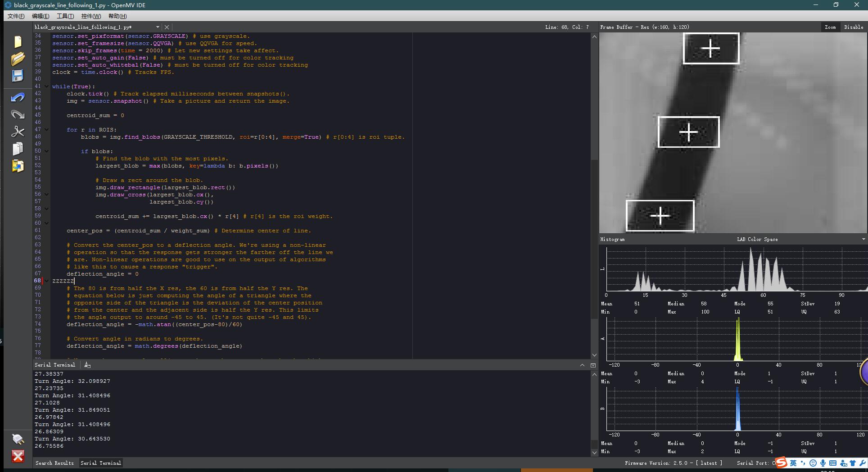Clear the serial terminal with broom icon

87,365
